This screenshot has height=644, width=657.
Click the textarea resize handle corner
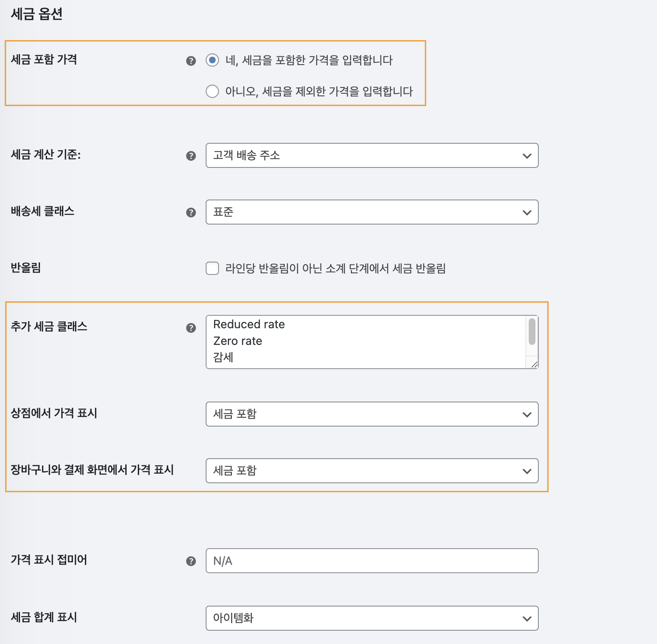535,364
